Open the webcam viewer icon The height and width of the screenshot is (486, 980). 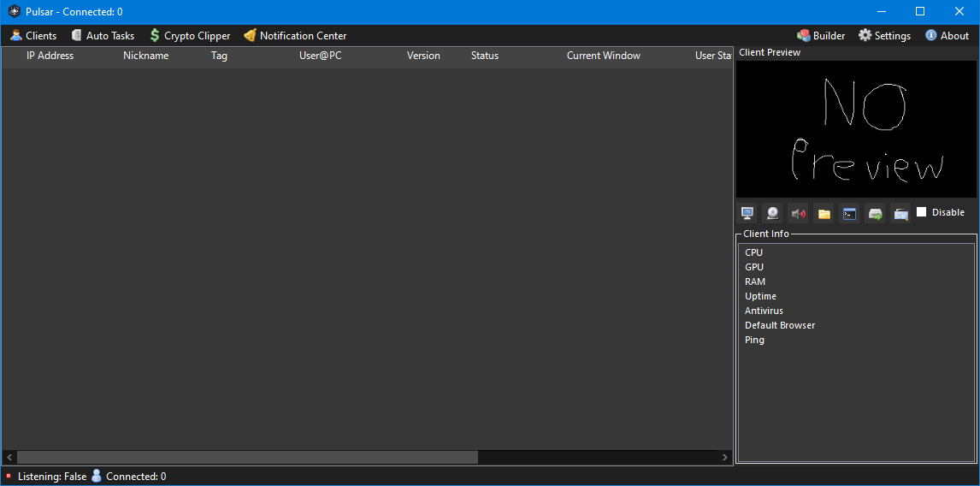pos(772,213)
